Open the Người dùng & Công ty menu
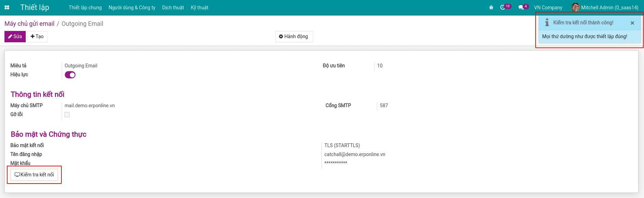Viewport: 644px width, 198px height. pos(132,8)
